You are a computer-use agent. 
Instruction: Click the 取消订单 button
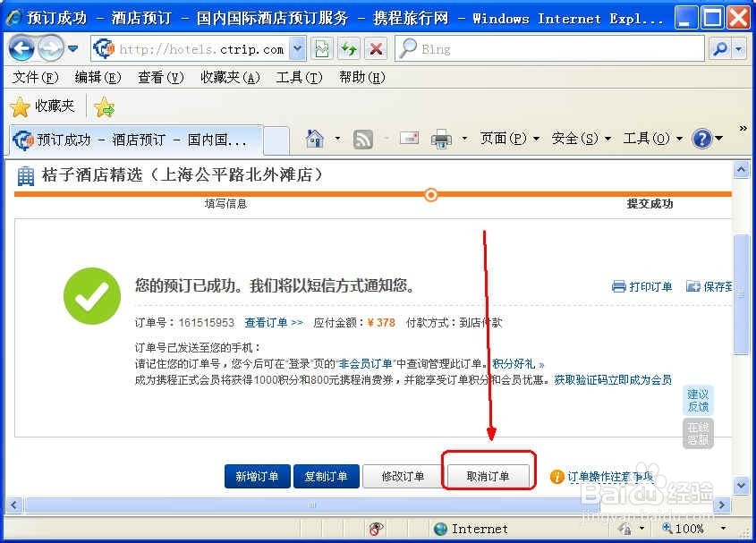488,477
